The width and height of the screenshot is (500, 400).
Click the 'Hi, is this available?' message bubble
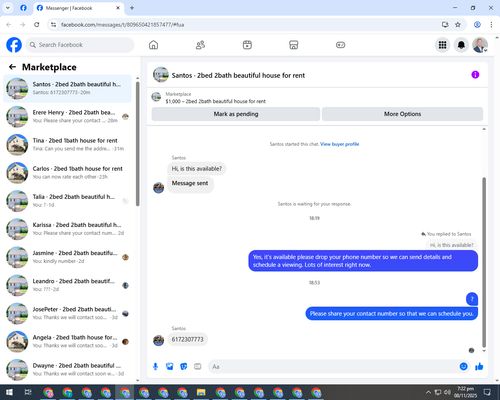pos(197,169)
